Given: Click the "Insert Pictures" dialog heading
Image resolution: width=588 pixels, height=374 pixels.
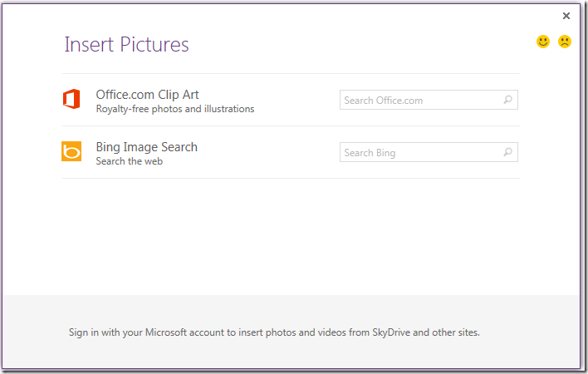Looking at the screenshot, I should [126, 45].
